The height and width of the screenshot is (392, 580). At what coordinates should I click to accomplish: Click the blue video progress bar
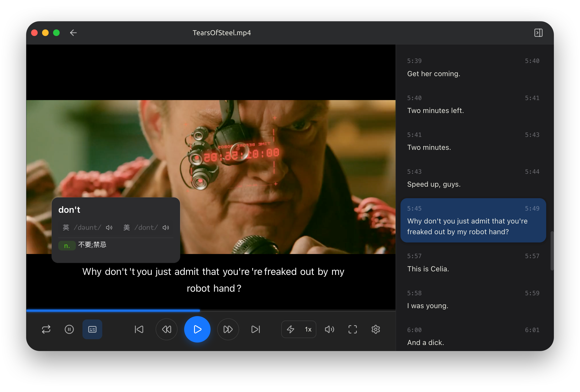pyautogui.click(x=113, y=310)
